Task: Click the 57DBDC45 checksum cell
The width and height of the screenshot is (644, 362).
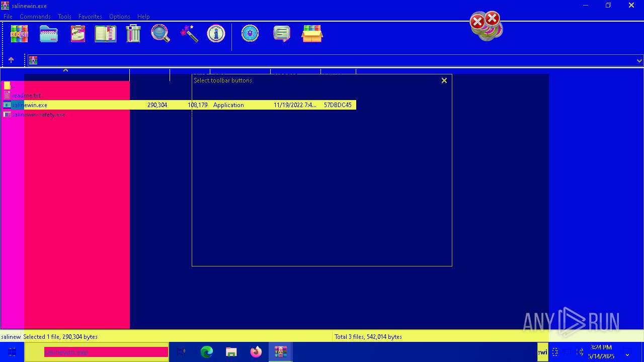Action: (338, 105)
